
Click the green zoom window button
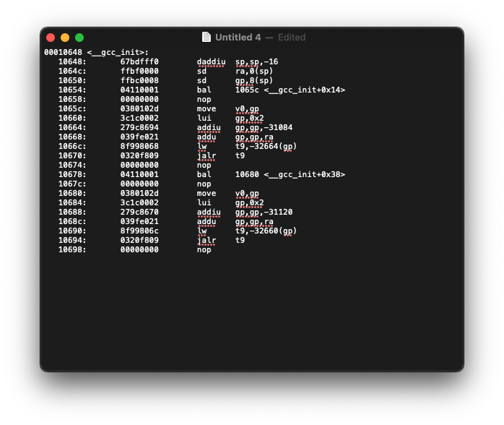(79, 38)
